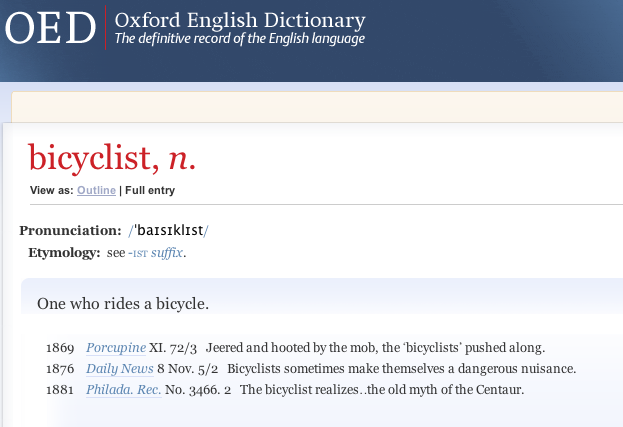Open the Philada. Rec. source citation
The width and height of the screenshot is (623, 427).
pyautogui.click(x=124, y=390)
